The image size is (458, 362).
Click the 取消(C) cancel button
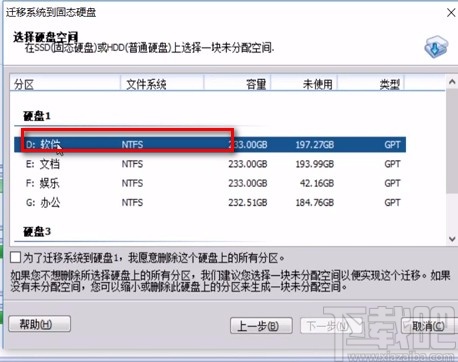point(428,326)
